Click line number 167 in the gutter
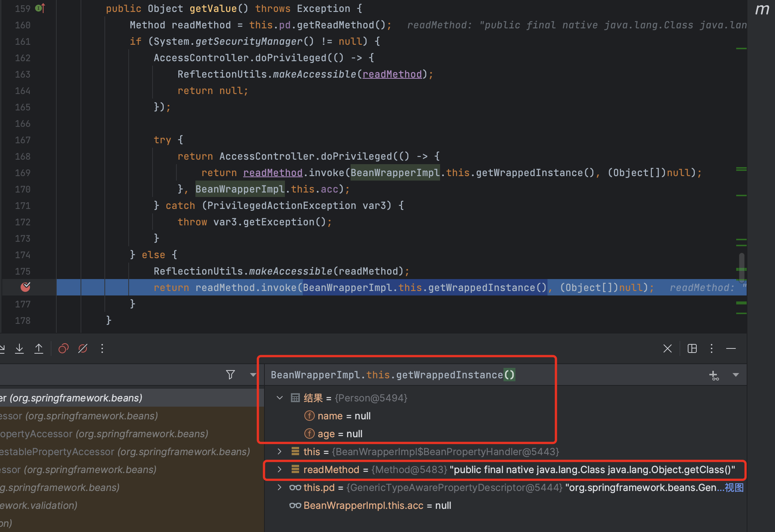775x532 pixels. coord(23,140)
